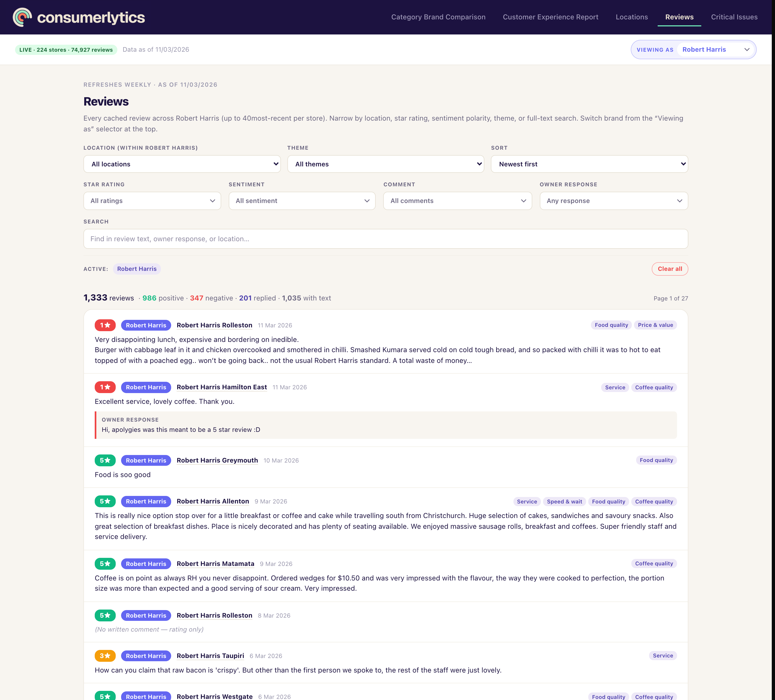Click the Speed & wait tag on Allenton review
Image resolution: width=775 pixels, height=700 pixels.
tap(564, 502)
